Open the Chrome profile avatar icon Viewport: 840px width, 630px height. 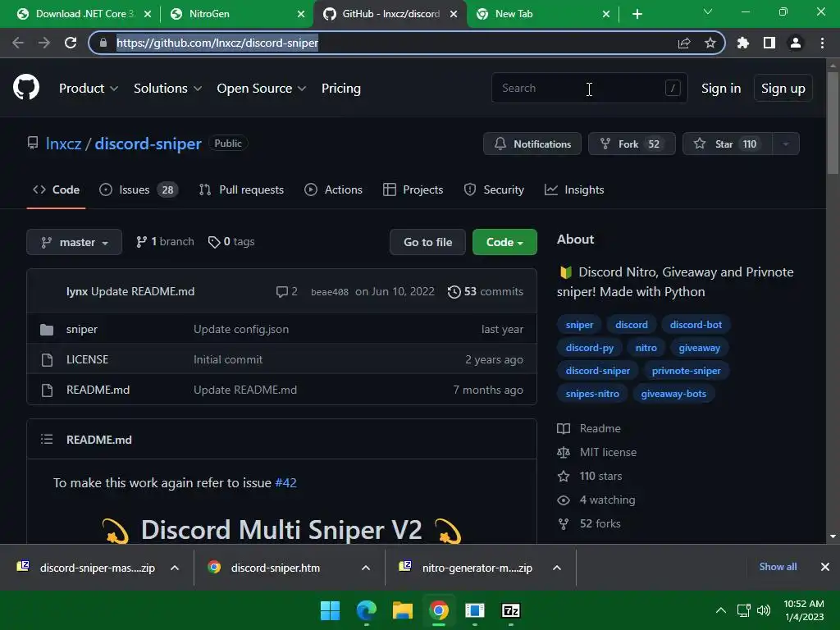[x=796, y=43]
